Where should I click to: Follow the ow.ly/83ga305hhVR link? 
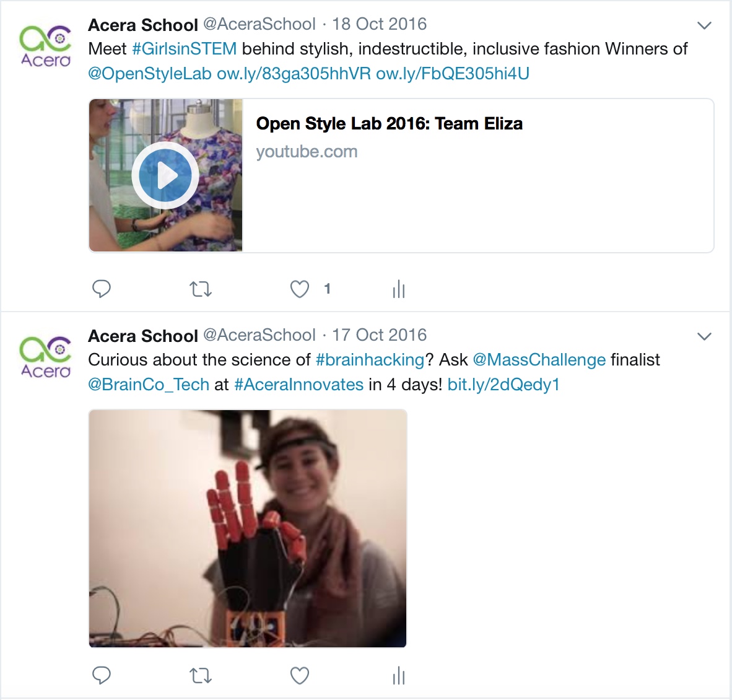click(x=294, y=73)
